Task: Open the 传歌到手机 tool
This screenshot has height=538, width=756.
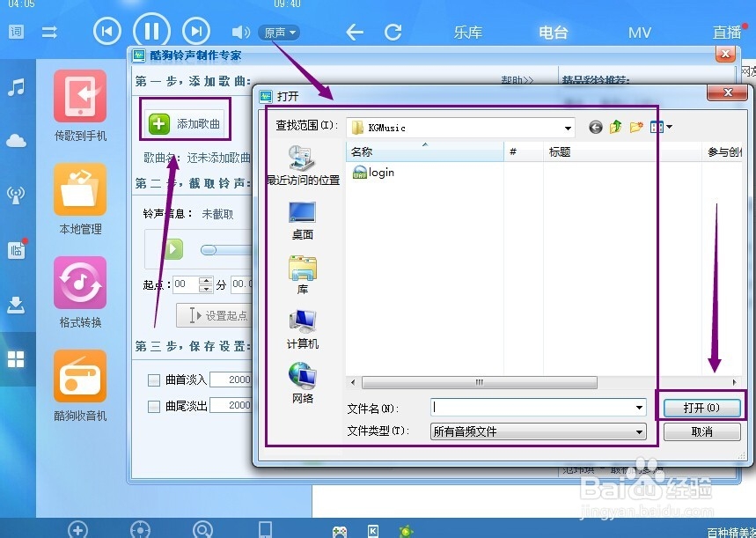Action: [80, 107]
